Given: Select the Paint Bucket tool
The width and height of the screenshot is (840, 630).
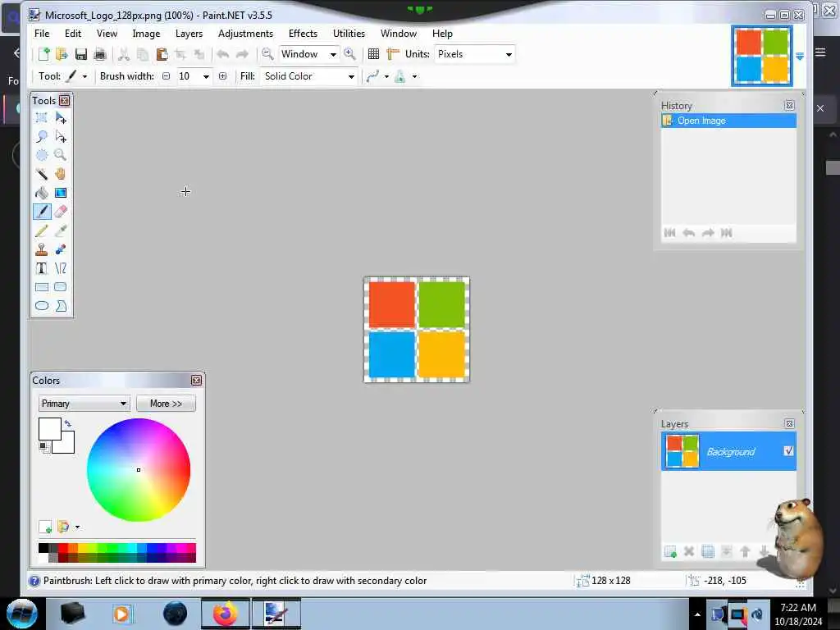Looking at the screenshot, I should 42,193.
